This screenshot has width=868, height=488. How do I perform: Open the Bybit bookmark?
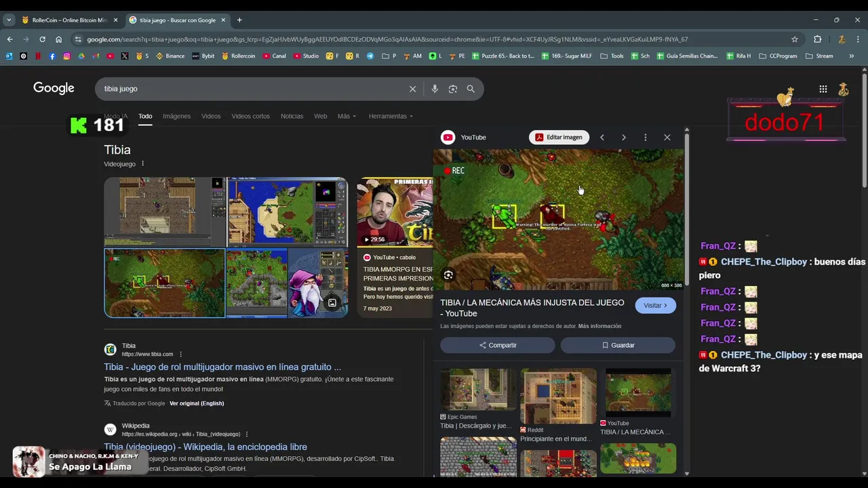203,56
